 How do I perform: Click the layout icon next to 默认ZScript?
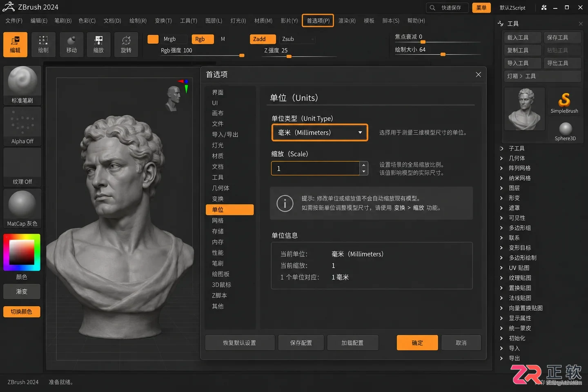pos(544,7)
